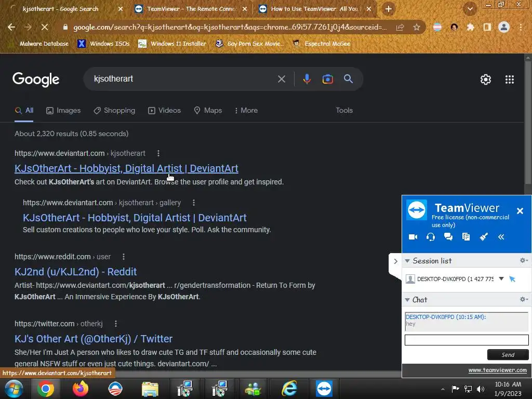Switch to the Images search tab
Screen dimensions: 532x399
pyautogui.click(x=63, y=110)
